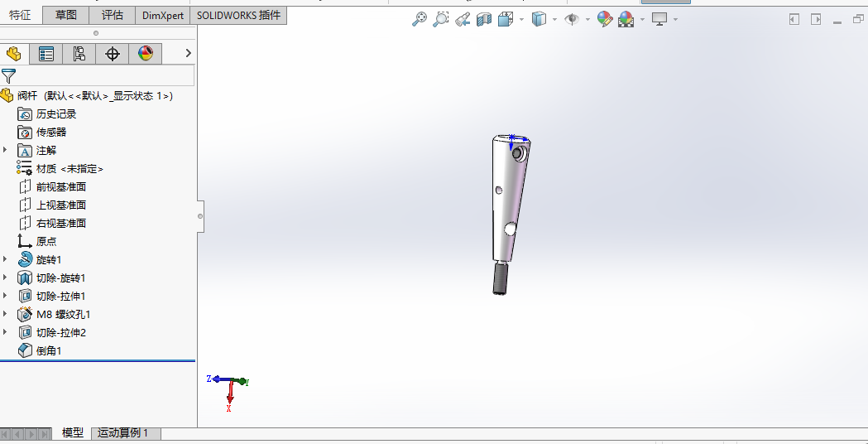This screenshot has height=444, width=868.
Task: Open View Settings dropdown arrow
Action: pyautogui.click(x=676, y=20)
